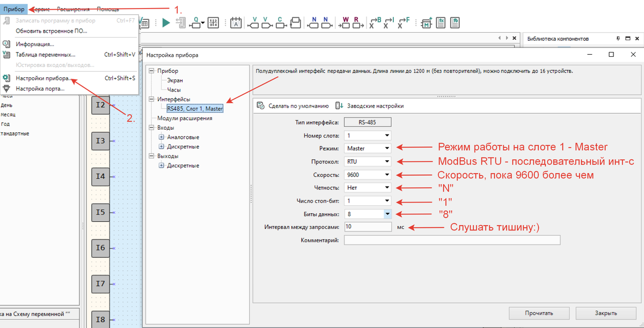
Task: Click Сделать по умолчанию text
Action: pos(298,106)
